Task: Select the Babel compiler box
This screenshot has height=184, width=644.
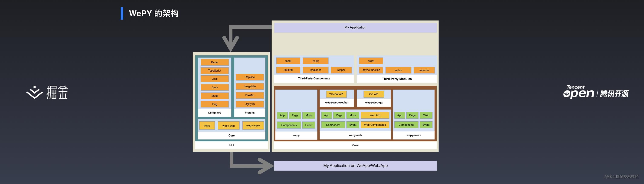Action: click(x=214, y=62)
